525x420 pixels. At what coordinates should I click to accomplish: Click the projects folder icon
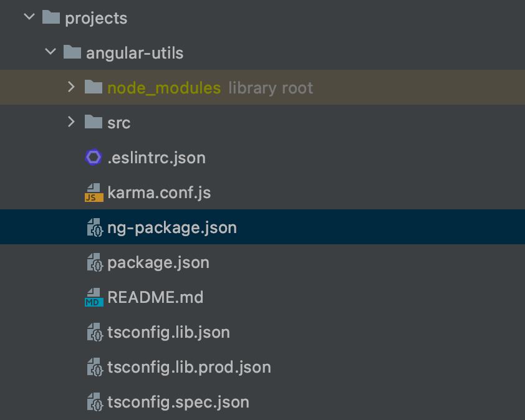[51, 17]
